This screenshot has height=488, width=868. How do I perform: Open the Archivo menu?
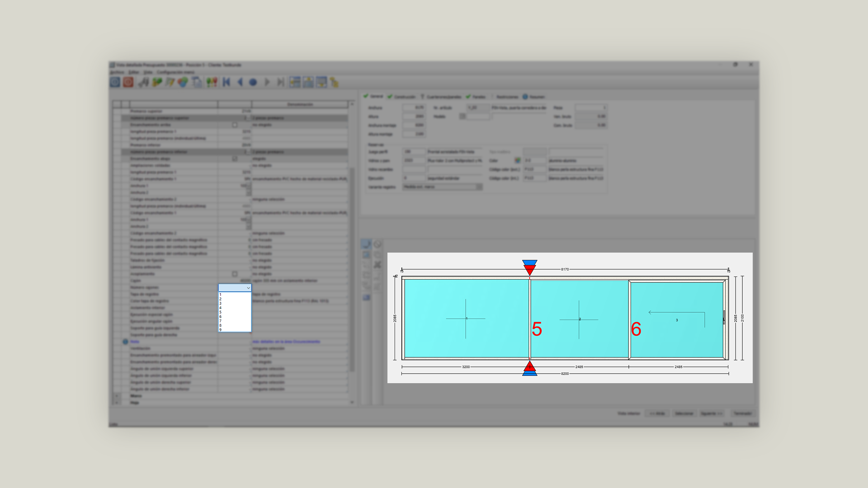(117, 72)
